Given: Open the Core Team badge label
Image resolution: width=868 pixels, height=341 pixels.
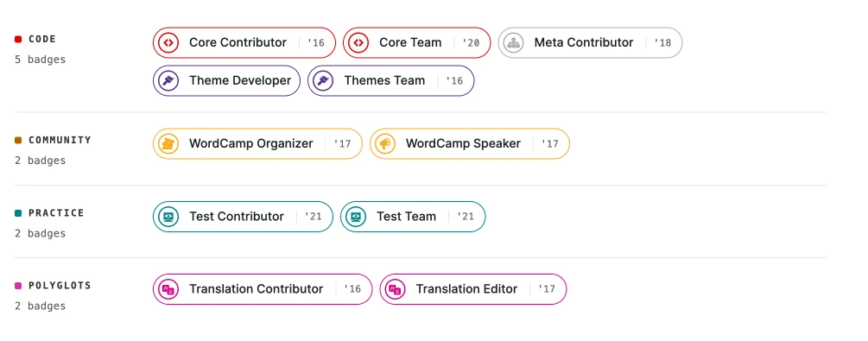Looking at the screenshot, I should 410,42.
